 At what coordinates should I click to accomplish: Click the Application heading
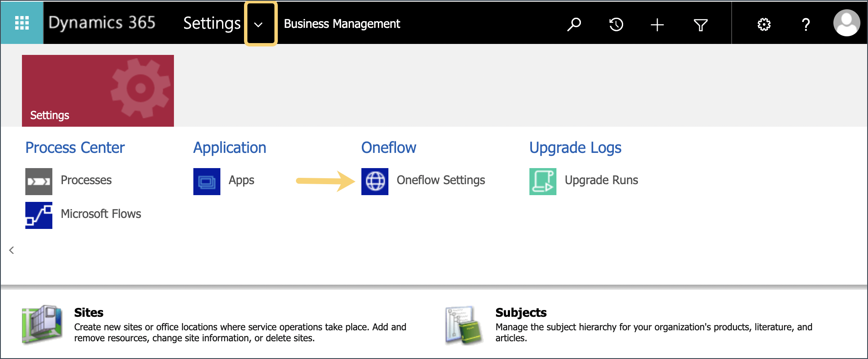[230, 148]
